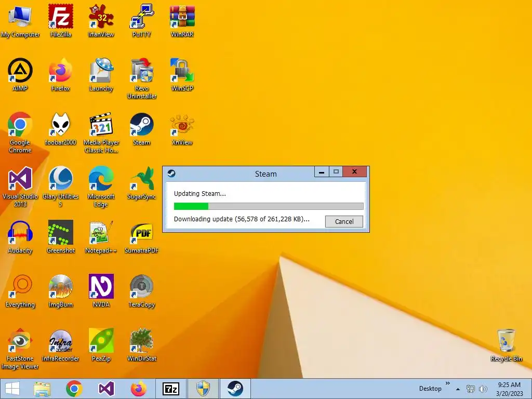532x399 pixels.
Task: Click the Steam update progress bar
Action: click(269, 206)
